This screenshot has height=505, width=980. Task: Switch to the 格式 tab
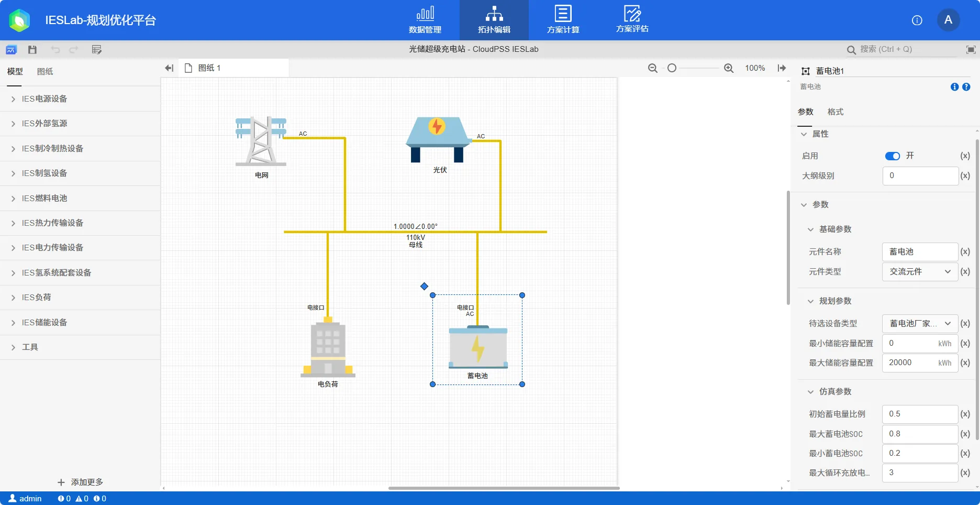click(835, 112)
